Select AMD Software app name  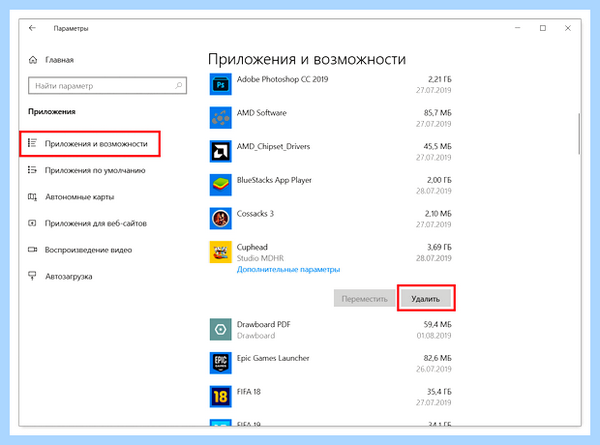click(x=261, y=113)
